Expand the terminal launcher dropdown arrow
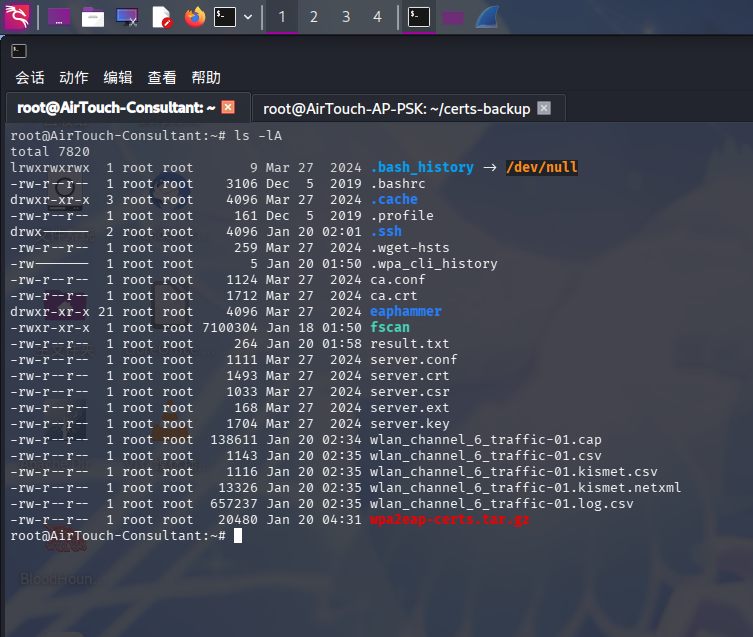This screenshot has width=753, height=637. point(248,17)
